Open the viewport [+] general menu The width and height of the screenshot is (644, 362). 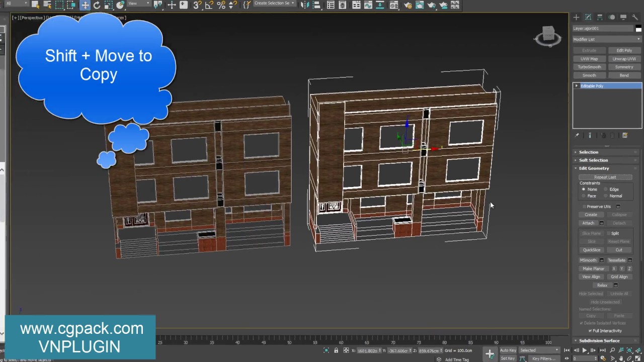[x=15, y=18]
